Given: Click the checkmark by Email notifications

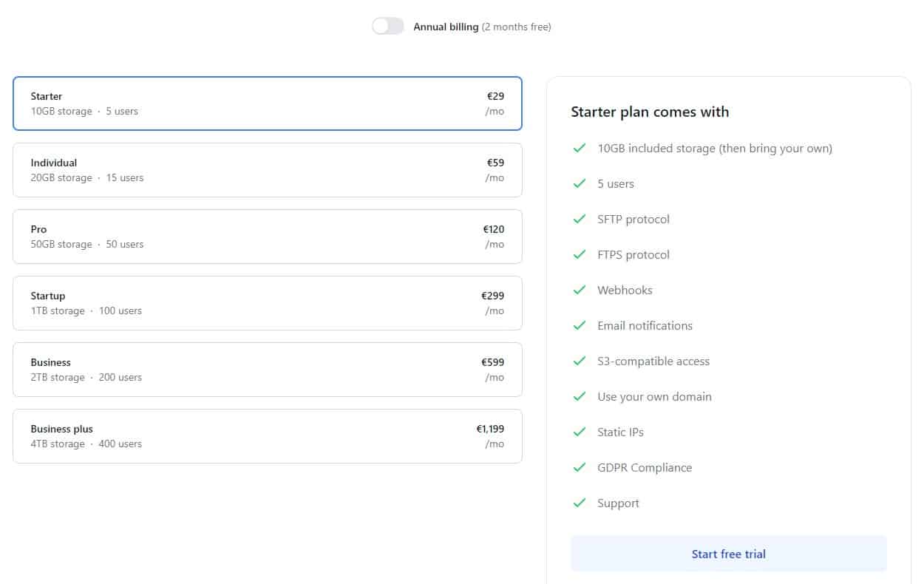Looking at the screenshot, I should pos(580,326).
